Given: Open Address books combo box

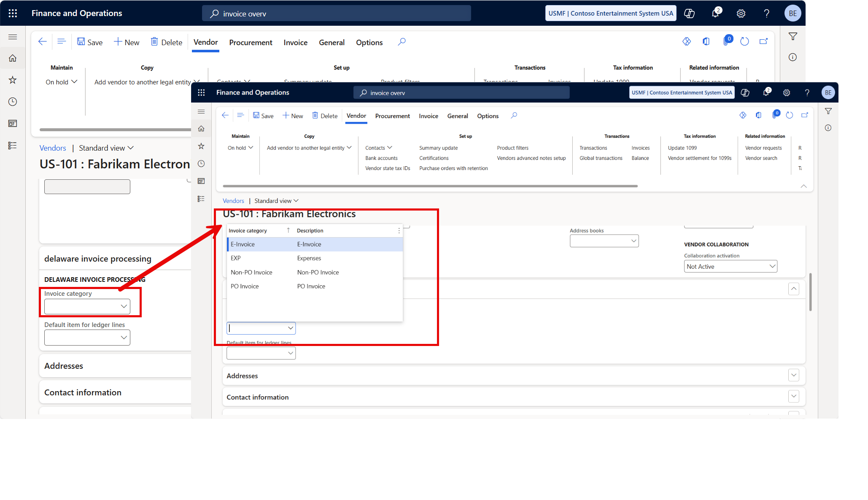Looking at the screenshot, I should [x=604, y=241].
